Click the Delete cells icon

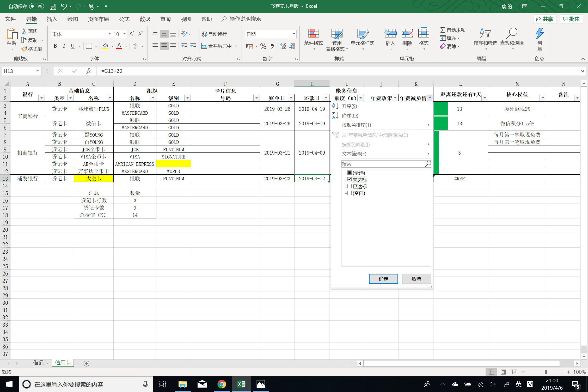coord(407,33)
